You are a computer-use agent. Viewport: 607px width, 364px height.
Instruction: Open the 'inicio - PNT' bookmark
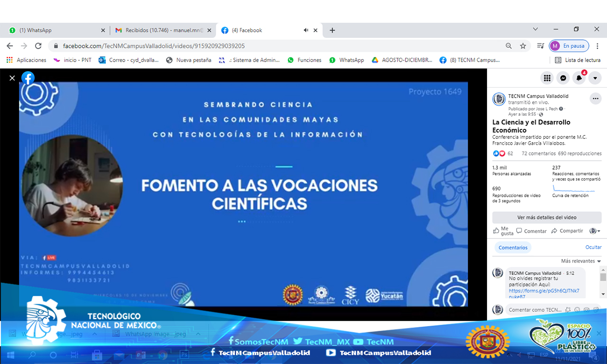tap(73, 60)
